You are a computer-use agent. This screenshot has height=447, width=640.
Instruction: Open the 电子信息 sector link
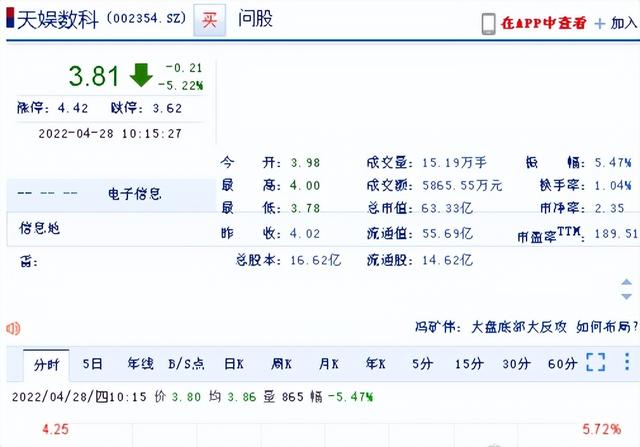click(135, 193)
